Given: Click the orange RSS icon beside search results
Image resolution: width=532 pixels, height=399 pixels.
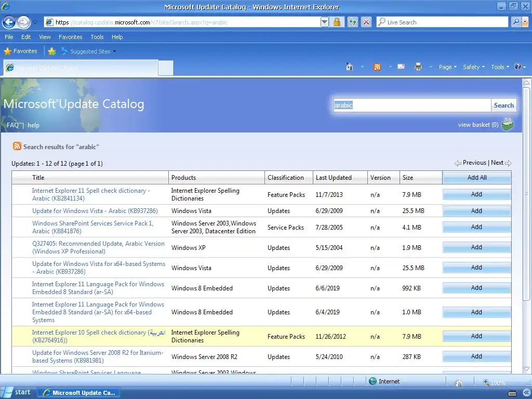Looking at the screenshot, I should tap(17, 146).
